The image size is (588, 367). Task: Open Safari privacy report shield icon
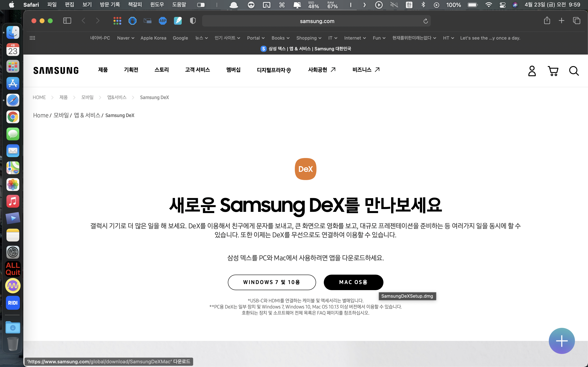(x=193, y=21)
